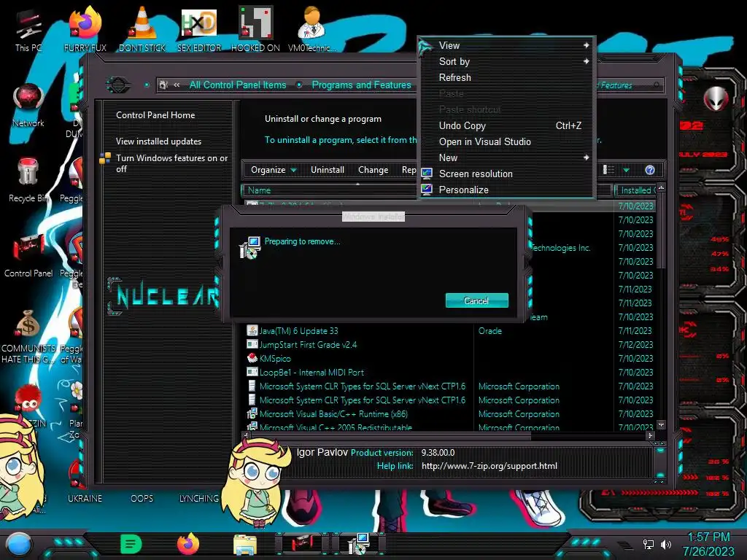Open the FURRY FUX Firefox shortcut

click(85, 29)
